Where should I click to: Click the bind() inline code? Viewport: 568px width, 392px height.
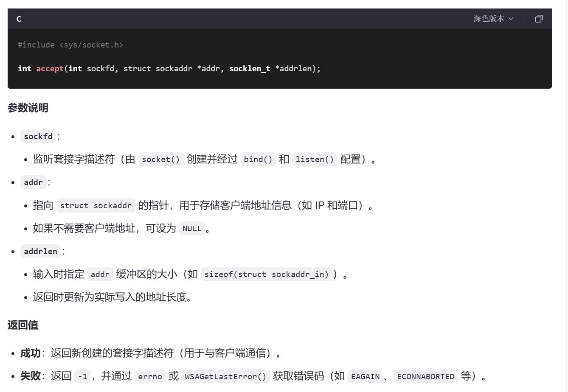(258, 160)
